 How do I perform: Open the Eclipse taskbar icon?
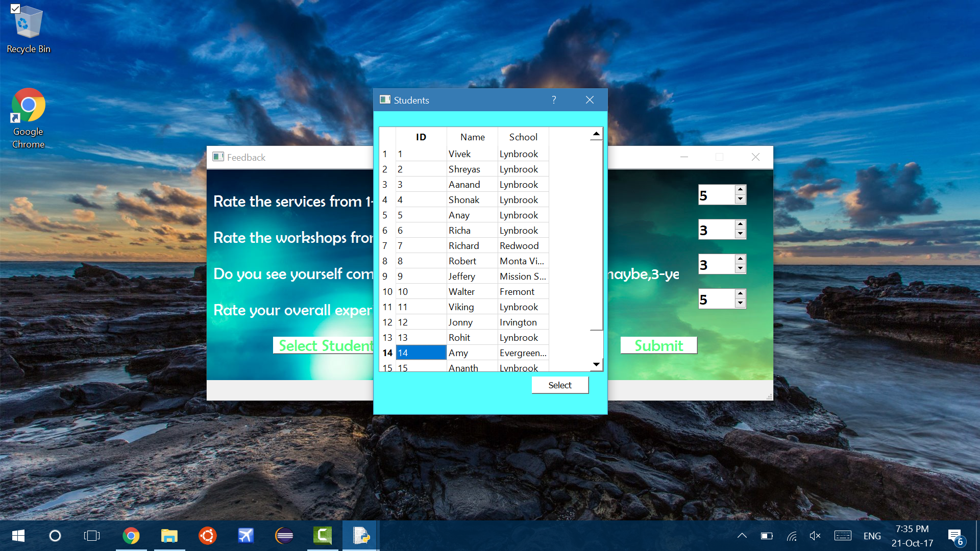tap(284, 536)
